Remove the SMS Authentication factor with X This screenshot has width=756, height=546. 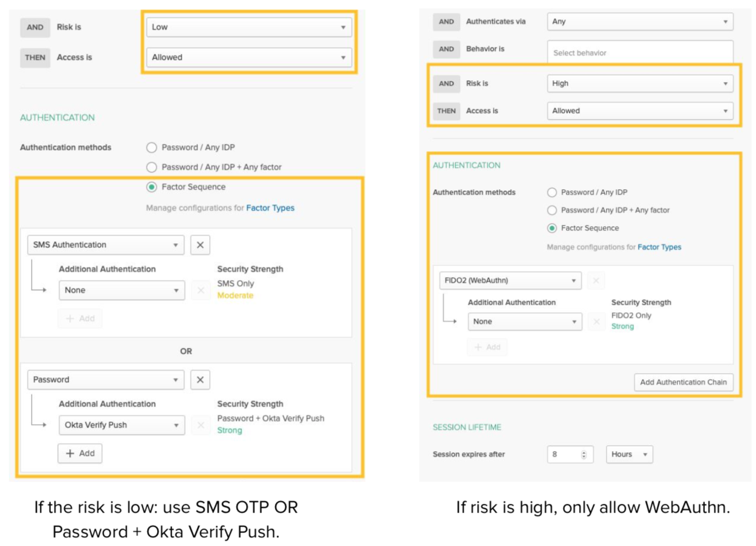tap(200, 245)
